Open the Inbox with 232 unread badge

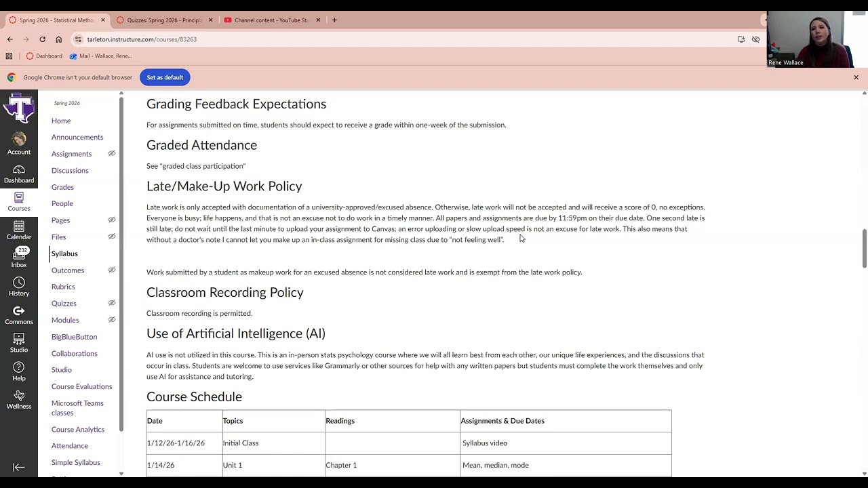click(x=19, y=258)
